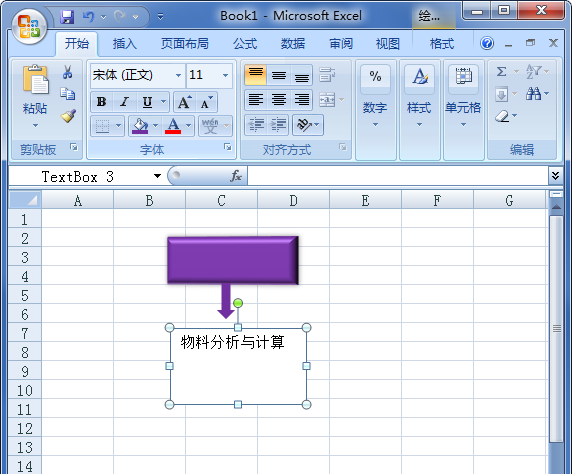Viewport: 572px width, 474px height.
Task: Switch to the 插入 tab
Action: 124,44
